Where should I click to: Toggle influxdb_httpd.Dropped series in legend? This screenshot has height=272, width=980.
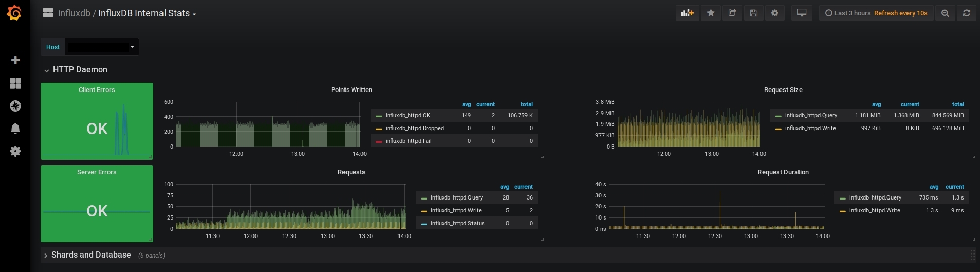point(414,128)
